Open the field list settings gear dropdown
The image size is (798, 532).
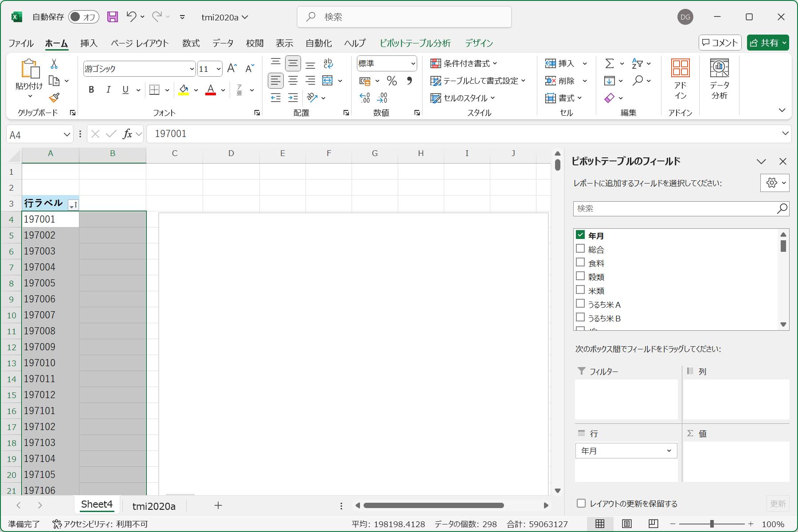pos(775,183)
